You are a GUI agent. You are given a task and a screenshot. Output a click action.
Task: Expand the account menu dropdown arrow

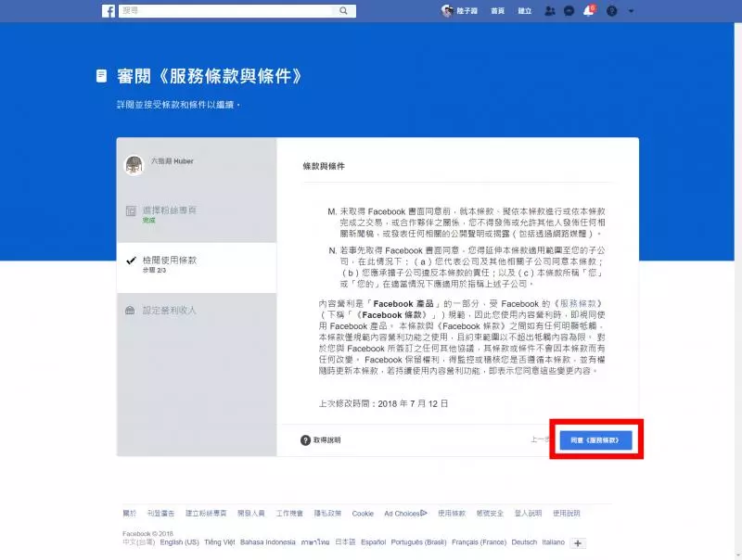[x=631, y=11]
